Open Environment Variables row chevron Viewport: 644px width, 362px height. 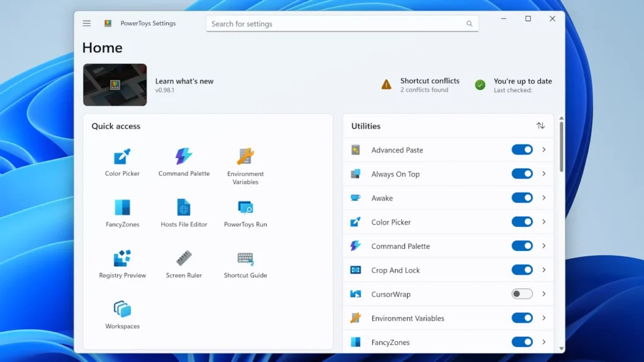coord(544,318)
